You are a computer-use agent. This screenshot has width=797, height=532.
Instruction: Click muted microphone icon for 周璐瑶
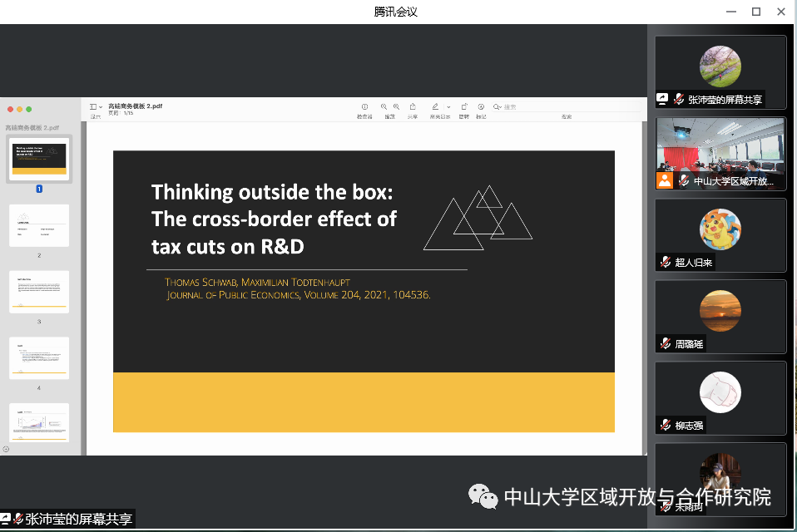666,343
